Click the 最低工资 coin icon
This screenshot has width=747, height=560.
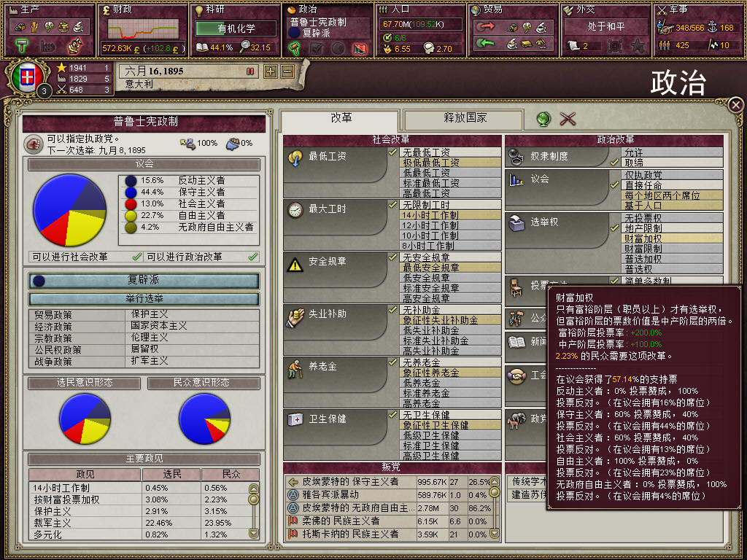tap(295, 157)
